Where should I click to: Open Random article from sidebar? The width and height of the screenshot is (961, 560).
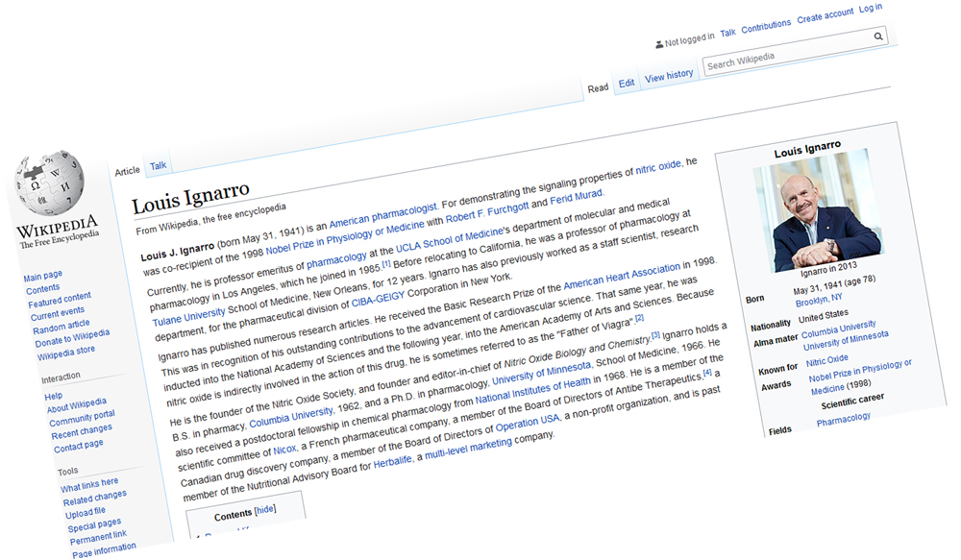(x=62, y=325)
